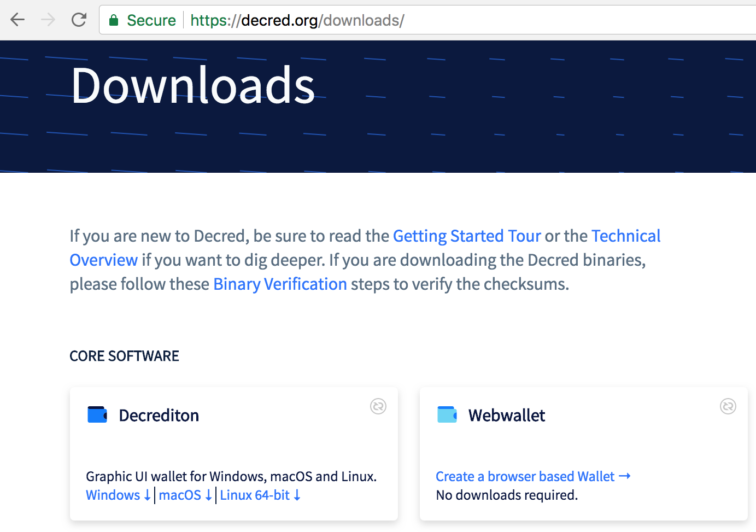Image resolution: width=756 pixels, height=532 pixels.
Task: Click the 'Secure' label in address bar
Action: (151, 20)
